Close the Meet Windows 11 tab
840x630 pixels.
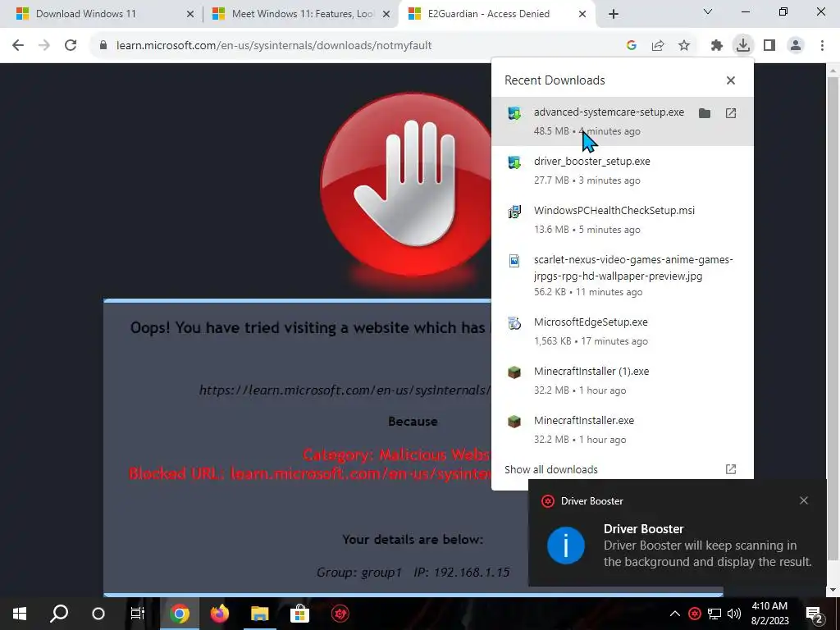(x=386, y=15)
